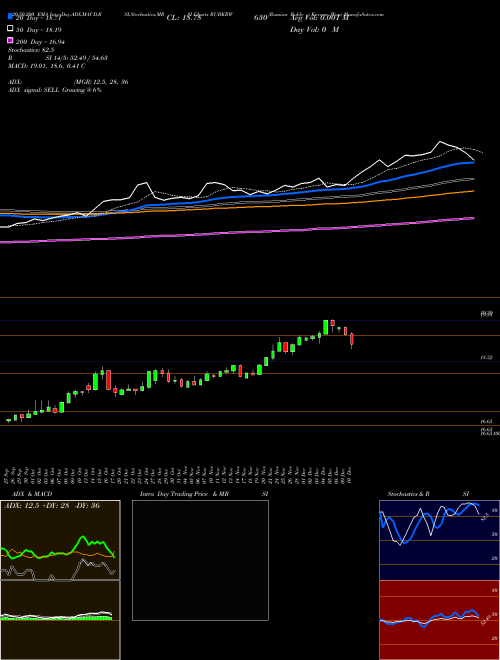Click the white 50 Day legend swatch

click(x=10, y=29)
